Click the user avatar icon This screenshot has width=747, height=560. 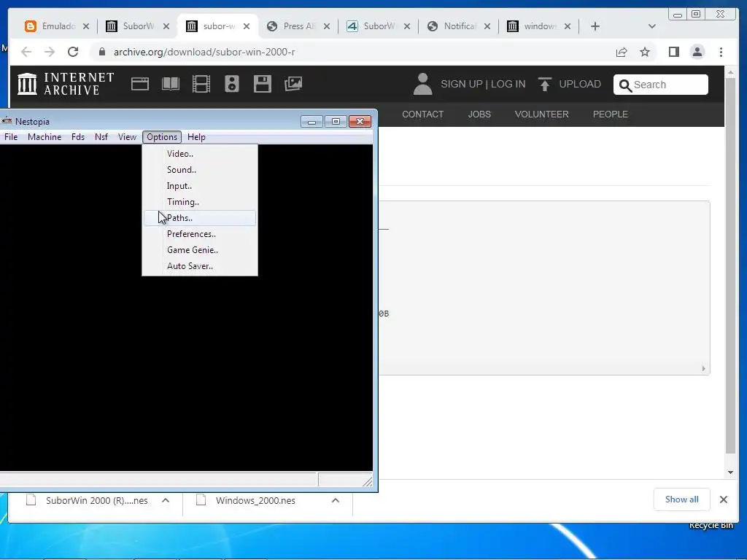[x=422, y=84]
